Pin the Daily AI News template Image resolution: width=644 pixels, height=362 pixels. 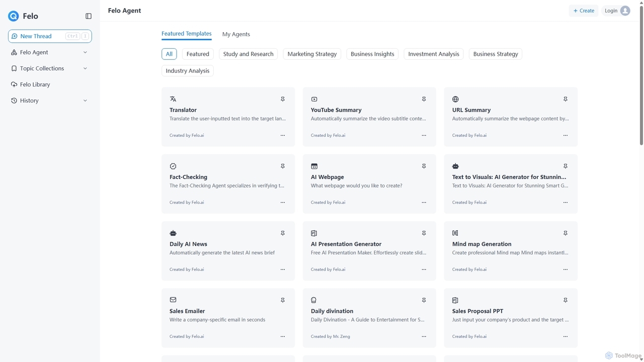283,233
